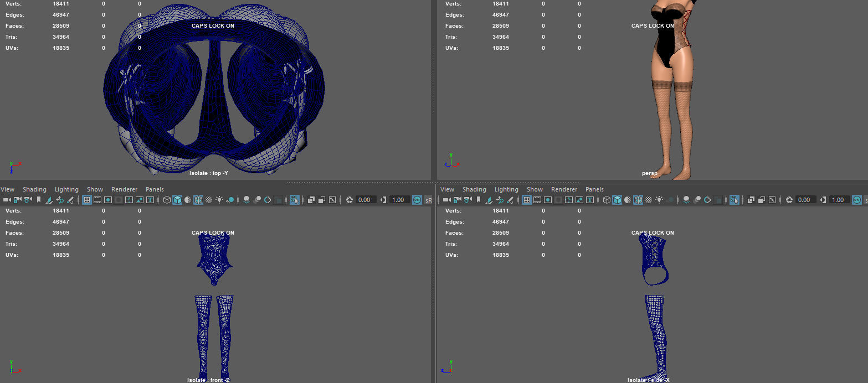868x383 pixels.
Task: Toggle Grid display in side panel toolbar
Action: point(527,200)
